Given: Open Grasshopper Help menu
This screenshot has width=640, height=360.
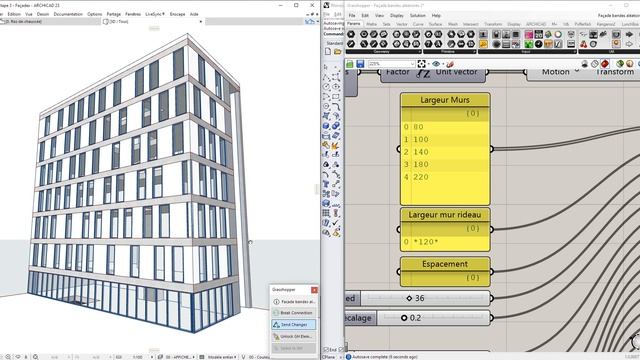Looking at the screenshot, I should point(436,16).
